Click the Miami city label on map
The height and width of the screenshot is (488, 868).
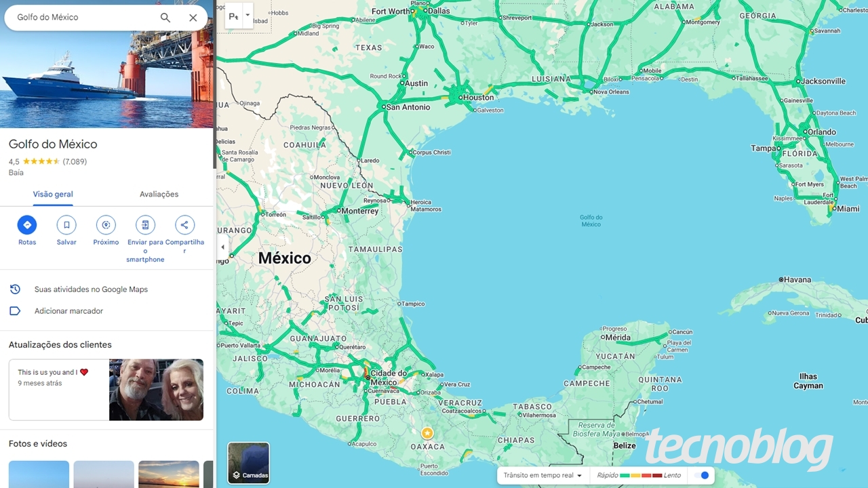(848, 209)
